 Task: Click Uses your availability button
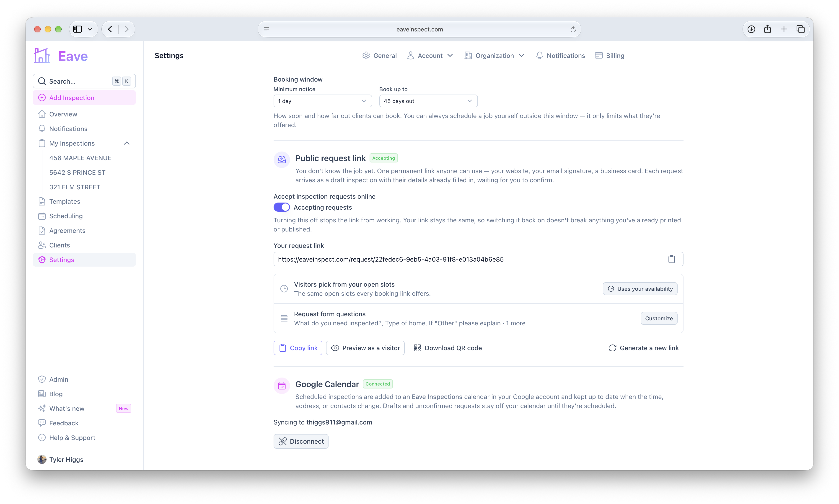click(640, 289)
